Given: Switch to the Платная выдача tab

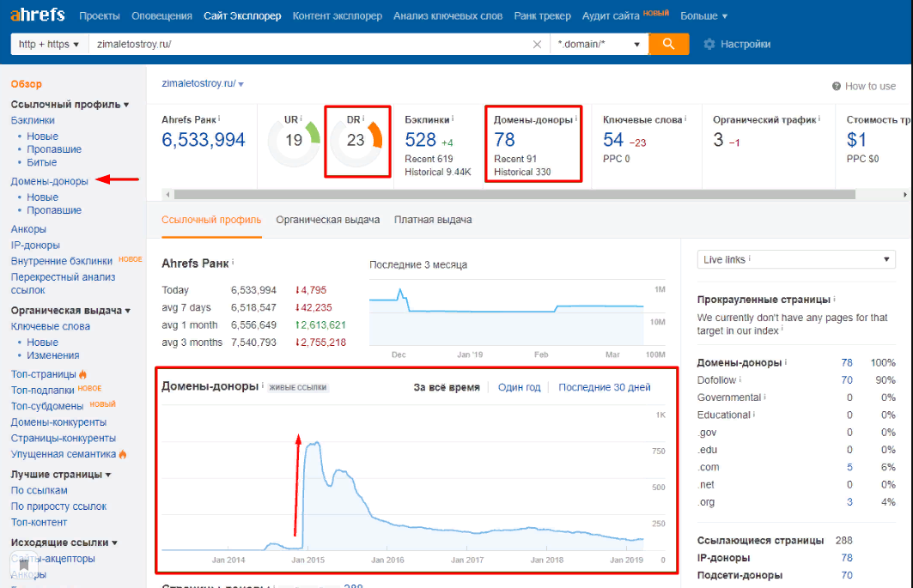Looking at the screenshot, I should click(433, 220).
